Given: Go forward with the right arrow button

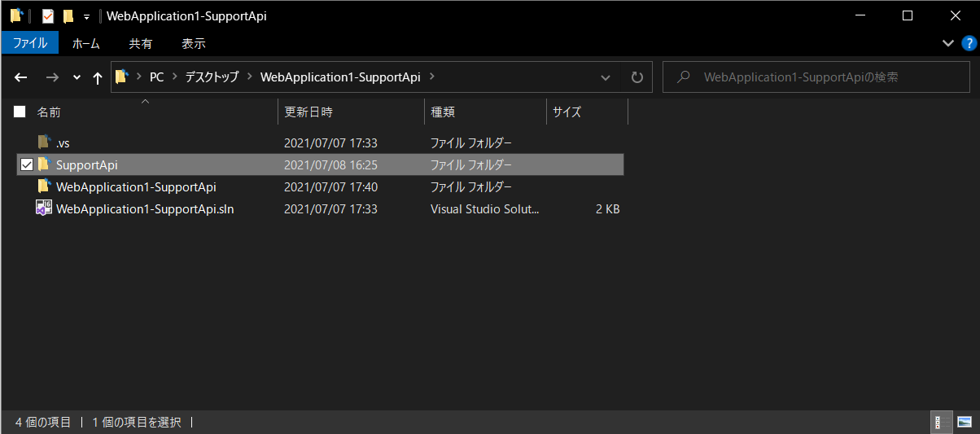Looking at the screenshot, I should click(52, 77).
